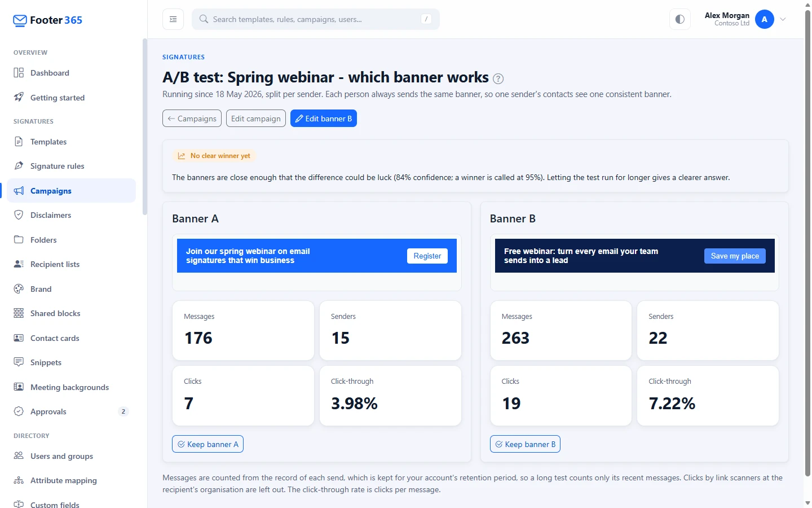Screen dimensions: 812x508
Task: Click Banner A messages count 176
Action: (x=198, y=338)
